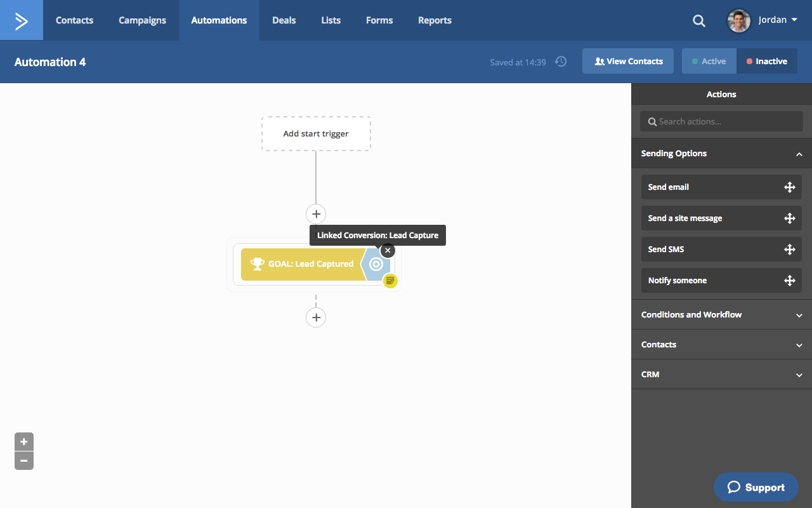Click the revision history clock icon
Viewport: 812px width, 508px height.
561,62
